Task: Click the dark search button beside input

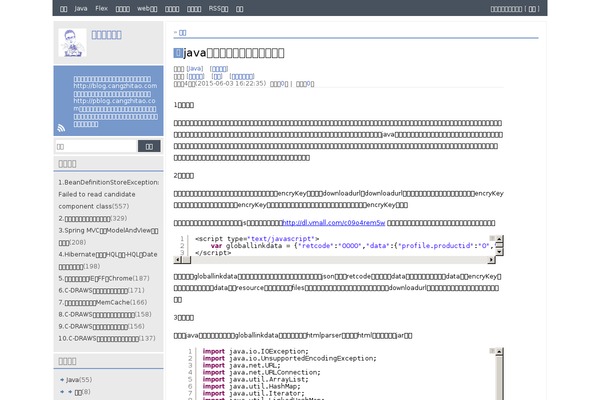Action: 149,146
